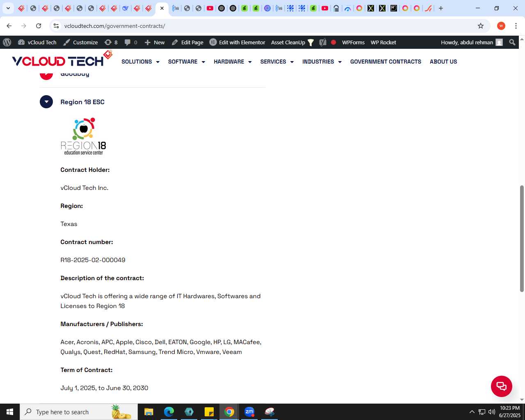Reload the current page
This screenshot has width=525, height=420.
tap(39, 26)
